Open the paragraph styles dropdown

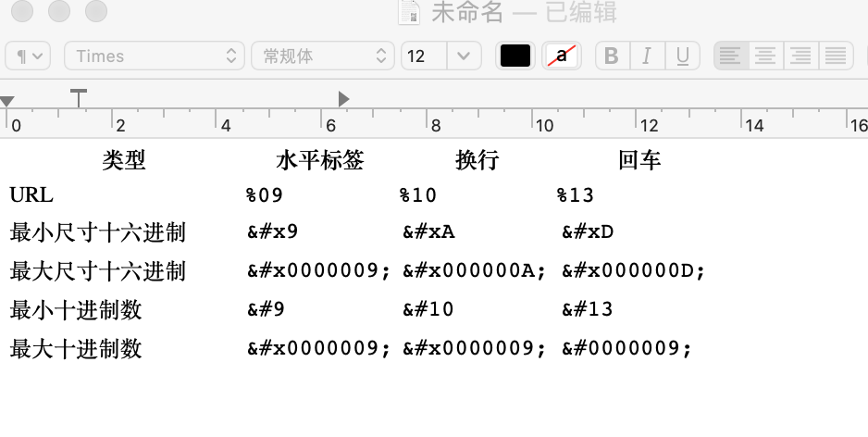tap(28, 56)
